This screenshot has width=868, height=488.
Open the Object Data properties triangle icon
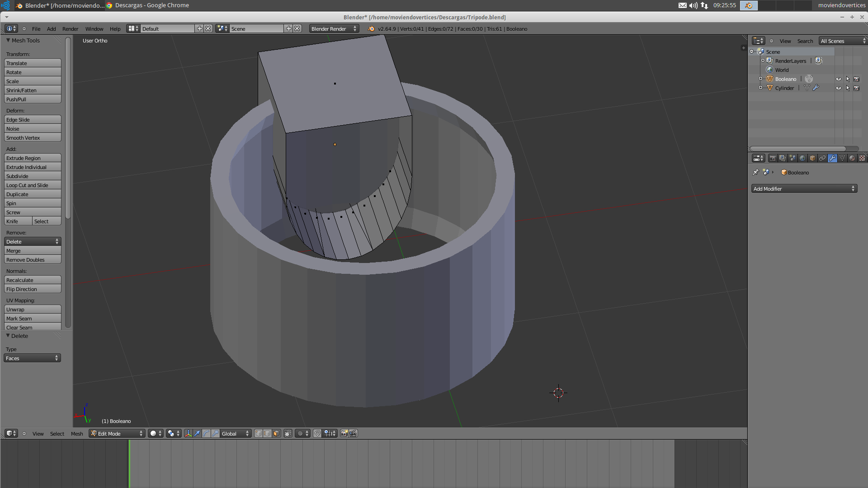click(x=842, y=158)
